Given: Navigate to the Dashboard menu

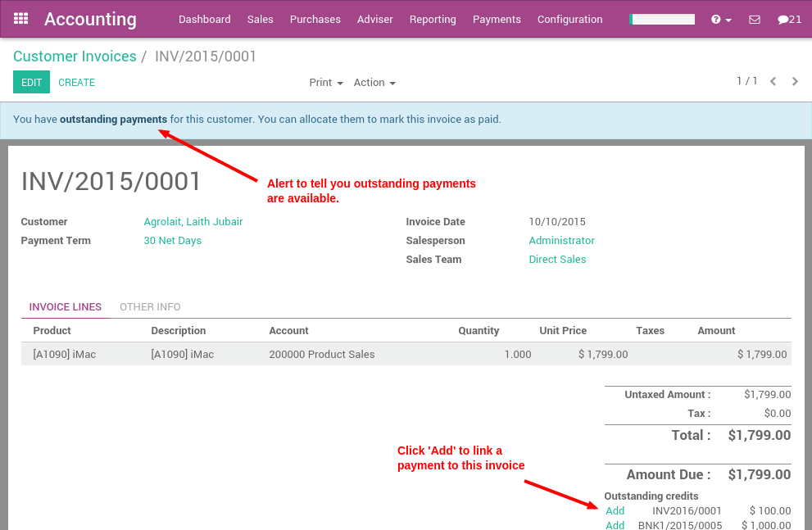Looking at the screenshot, I should 204,19.
